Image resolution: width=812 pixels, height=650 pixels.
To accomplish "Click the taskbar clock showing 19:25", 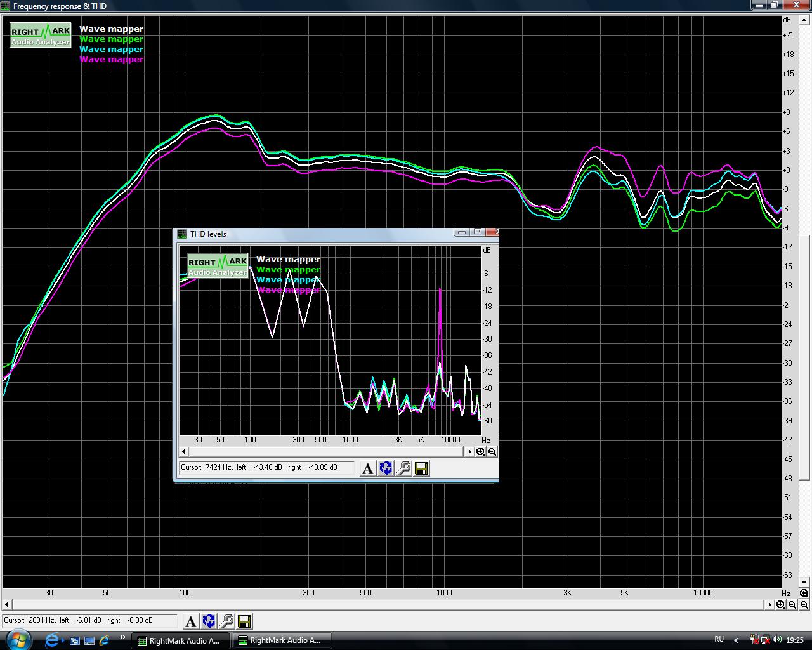I will (794, 640).
